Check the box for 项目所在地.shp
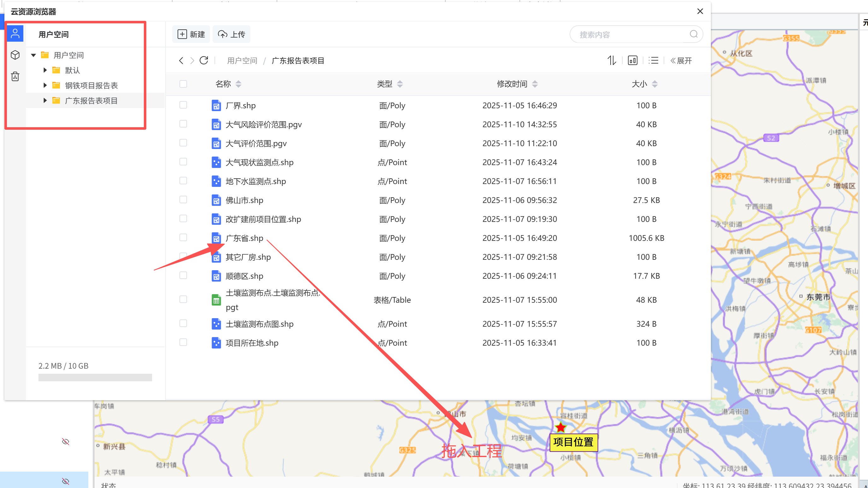 tap(183, 342)
